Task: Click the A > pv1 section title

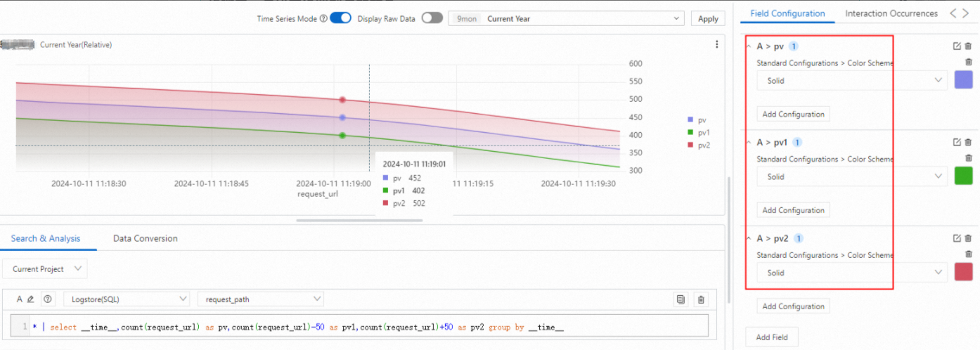Action: coord(771,142)
